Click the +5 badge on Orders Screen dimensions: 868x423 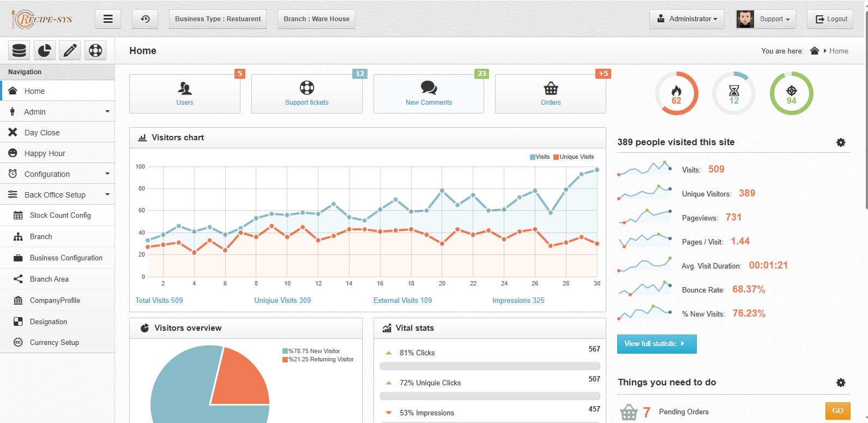click(x=603, y=74)
